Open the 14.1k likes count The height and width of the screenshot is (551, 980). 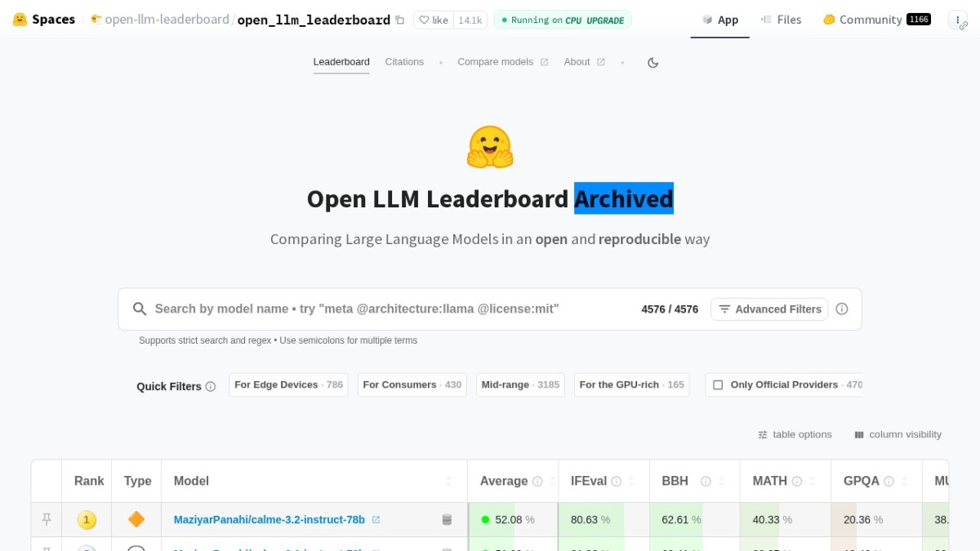[470, 20]
